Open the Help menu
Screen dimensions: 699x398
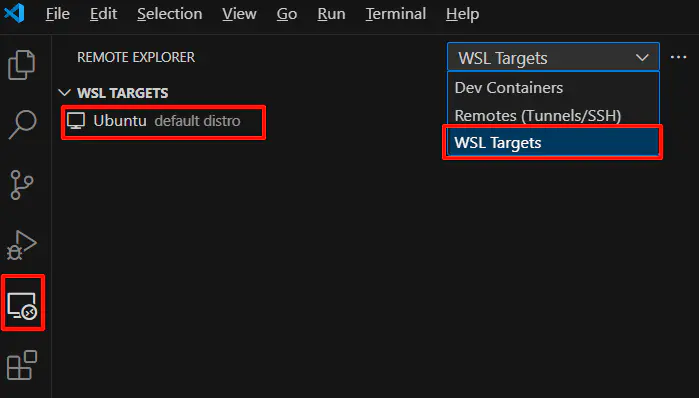(x=462, y=14)
